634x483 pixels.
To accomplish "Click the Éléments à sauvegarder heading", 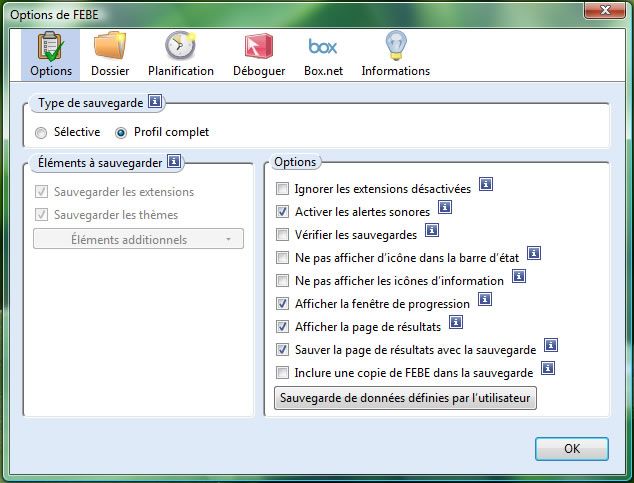I will (x=100, y=162).
